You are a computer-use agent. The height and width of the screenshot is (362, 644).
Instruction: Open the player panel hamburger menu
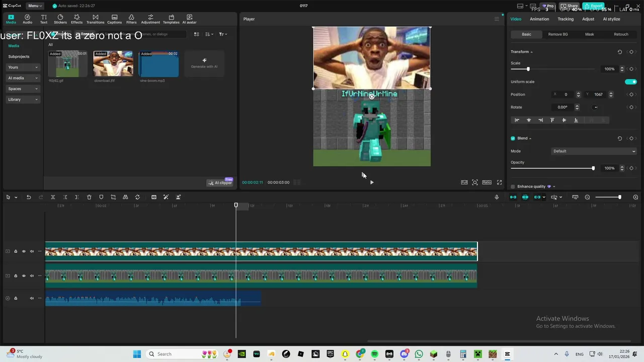pyautogui.click(x=497, y=19)
